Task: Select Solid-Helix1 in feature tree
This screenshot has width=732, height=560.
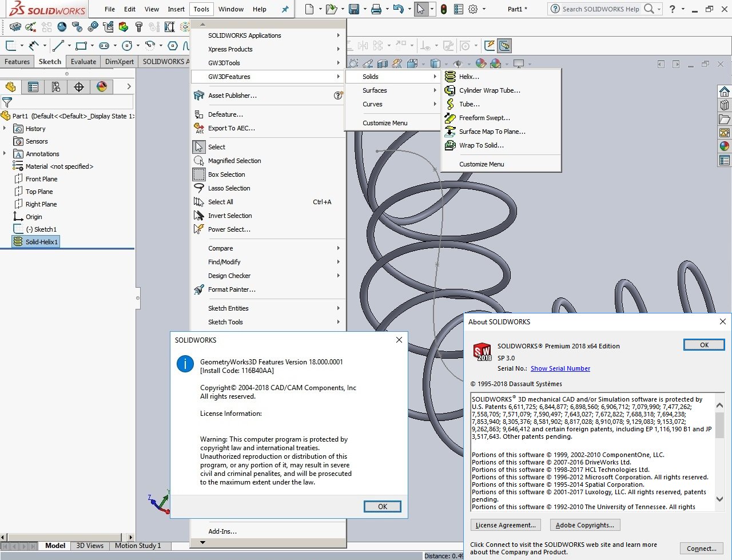Action: click(x=35, y=242)
